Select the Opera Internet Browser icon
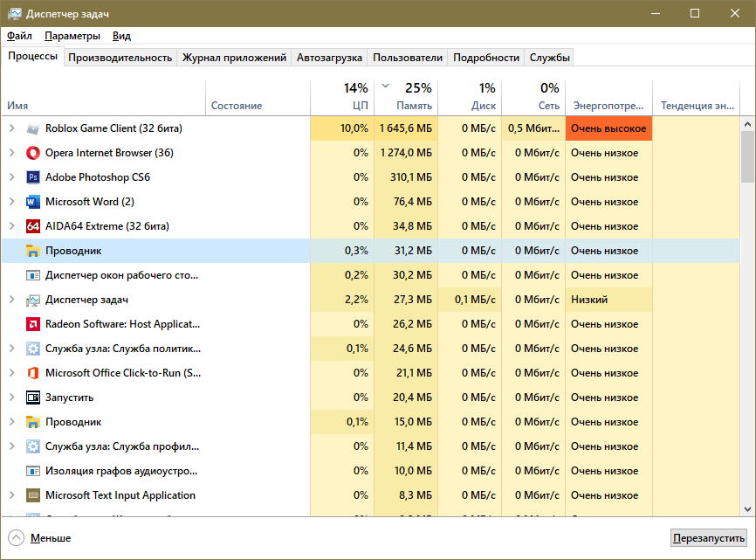 pos(33,153)
